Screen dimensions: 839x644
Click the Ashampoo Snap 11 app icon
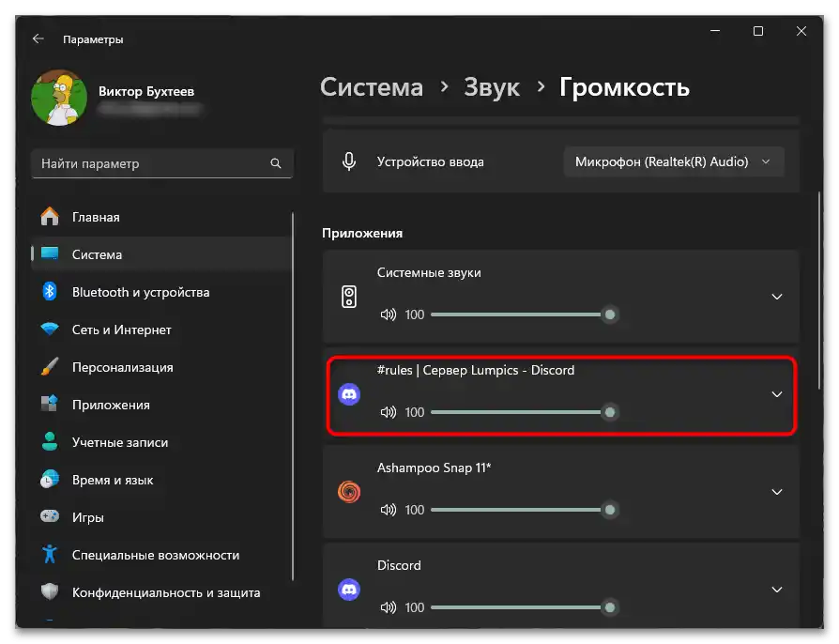[349, 492]
